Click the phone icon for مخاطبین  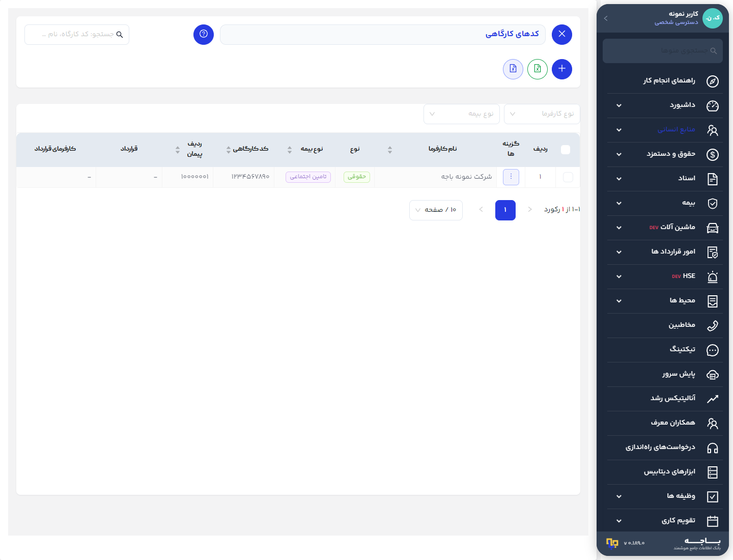click(713, 325)
